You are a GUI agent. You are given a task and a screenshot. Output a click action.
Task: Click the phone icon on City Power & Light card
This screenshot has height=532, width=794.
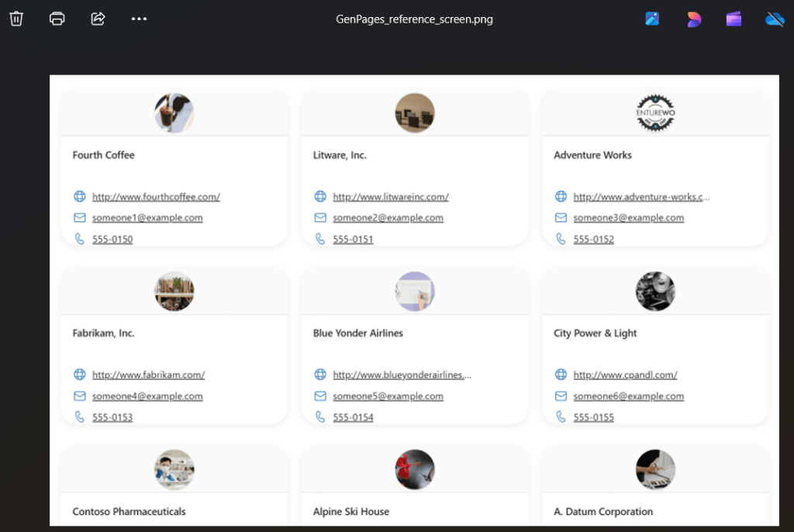click(x=561, y=417)
